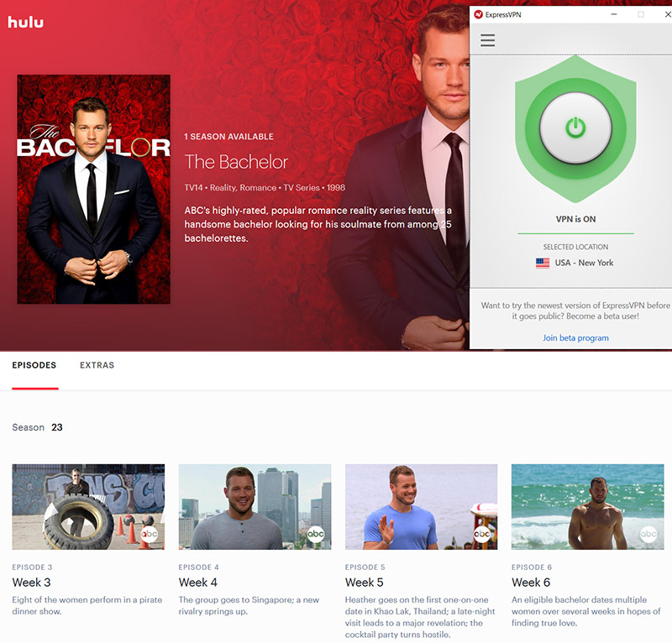672x643 pixels.
Task: Open the Hulu home logo
Action: [26, 23]
